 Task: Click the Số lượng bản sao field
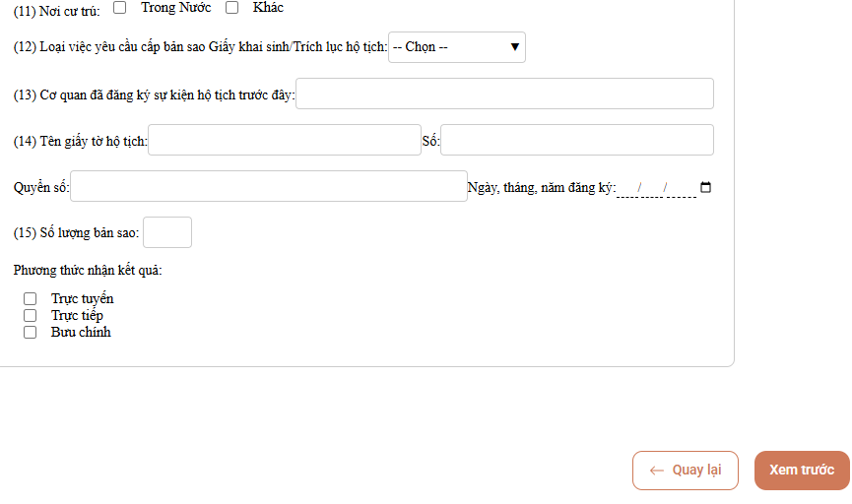pyautogui.click(x=167, y=232)
